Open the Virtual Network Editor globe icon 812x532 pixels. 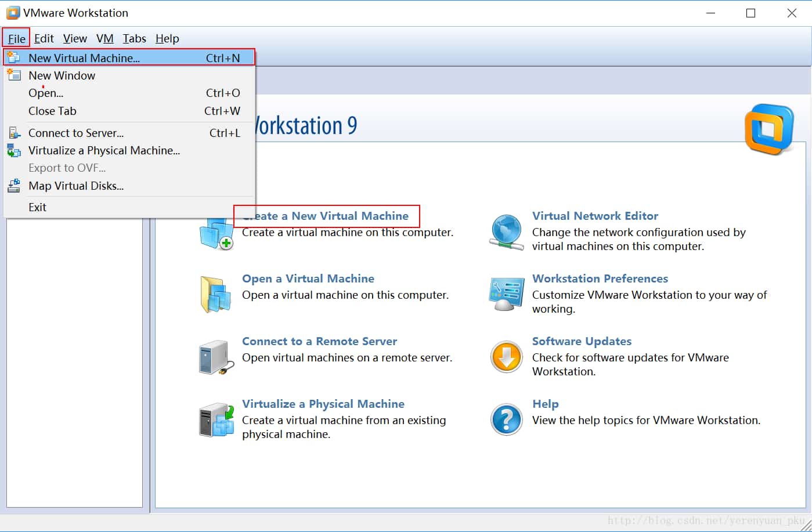506,232
